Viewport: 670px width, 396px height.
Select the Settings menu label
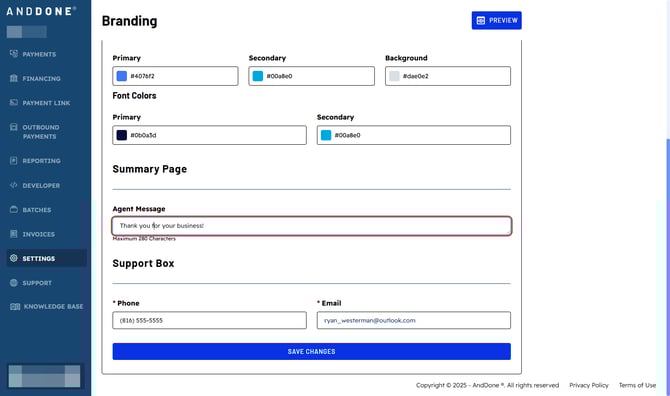(x=38, y=258)
